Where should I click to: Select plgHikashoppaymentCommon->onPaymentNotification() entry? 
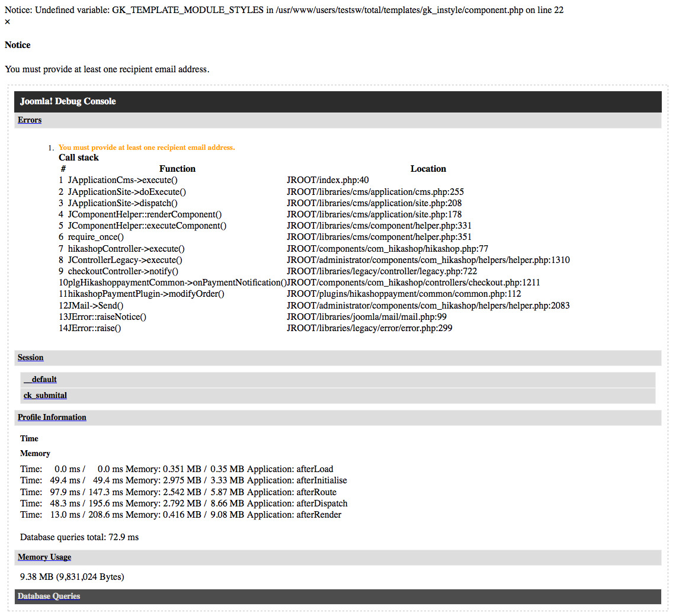177,283
